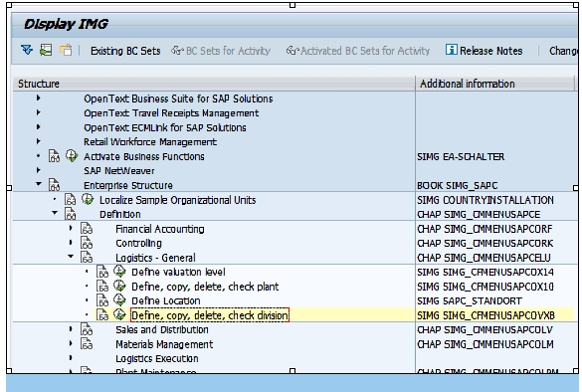Select the Define valuation level entry
The width and height of the screenshot is (582, 392).
pos(178,272)
